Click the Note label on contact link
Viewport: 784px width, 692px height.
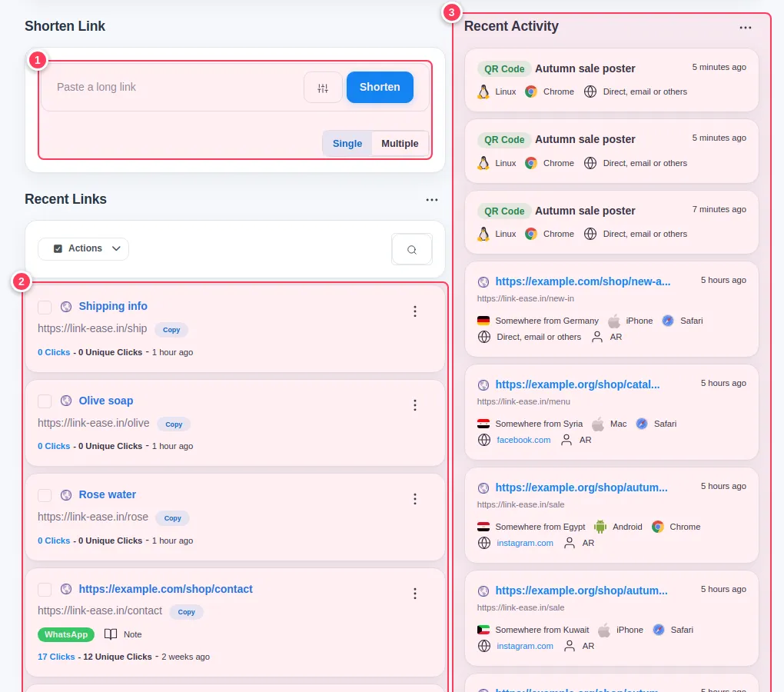132,634
